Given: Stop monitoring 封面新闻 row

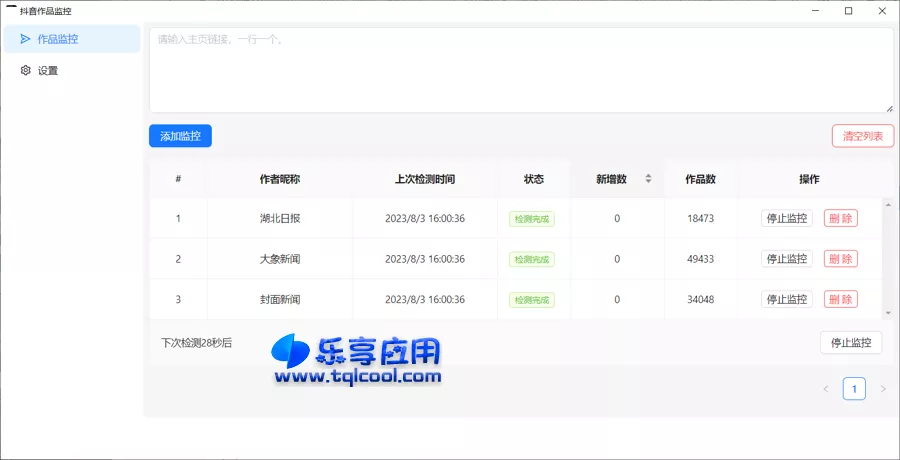Looking at the screenshot, I should [x=786, y=299].
